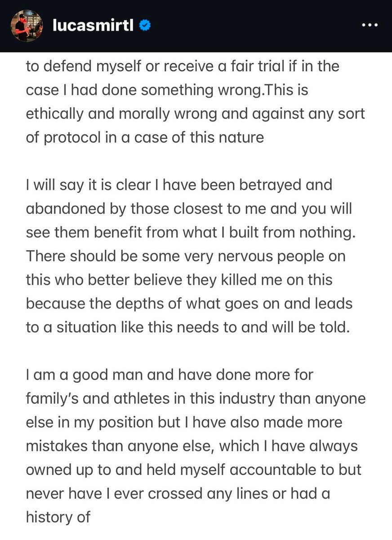Click the line 'to a situation like this needs to'

click(187, 327)
